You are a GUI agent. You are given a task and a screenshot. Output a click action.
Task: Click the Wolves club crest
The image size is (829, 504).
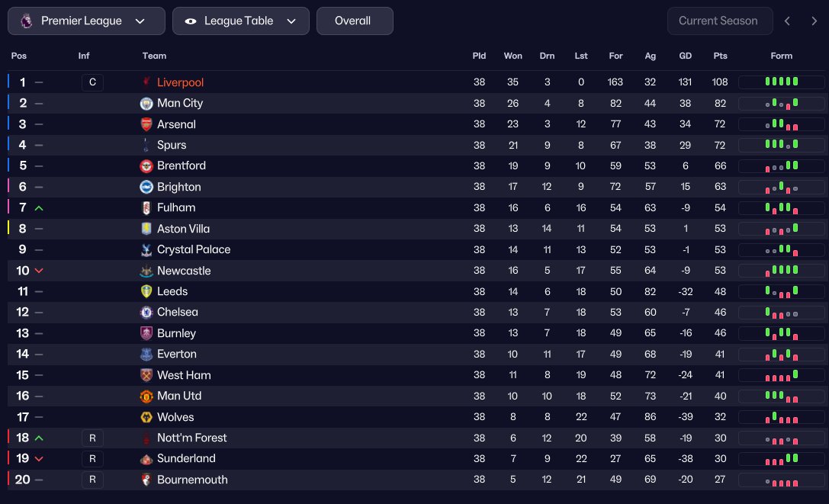pos(146,417)
